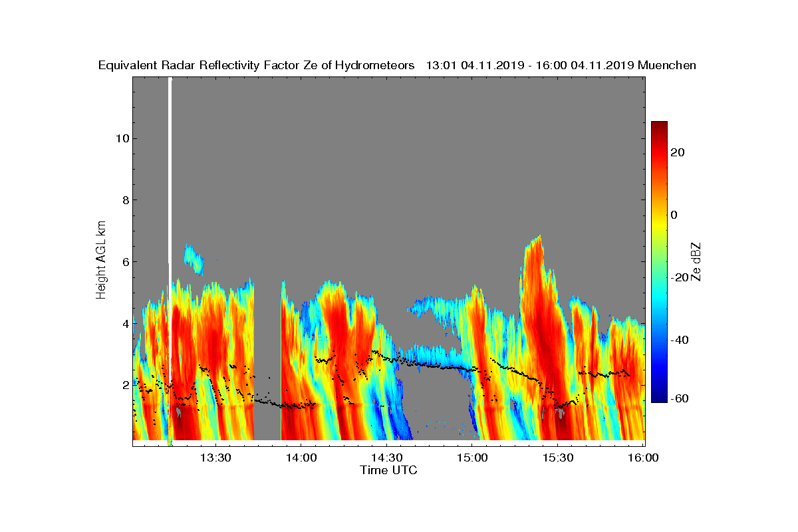Click the 13:30 time tick label

pyautogui.click(x=215, y=458)
